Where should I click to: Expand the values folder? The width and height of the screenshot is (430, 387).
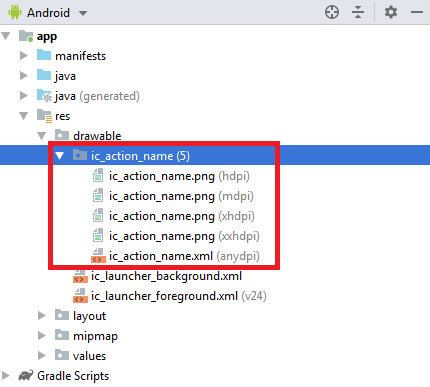click(42, 355)
